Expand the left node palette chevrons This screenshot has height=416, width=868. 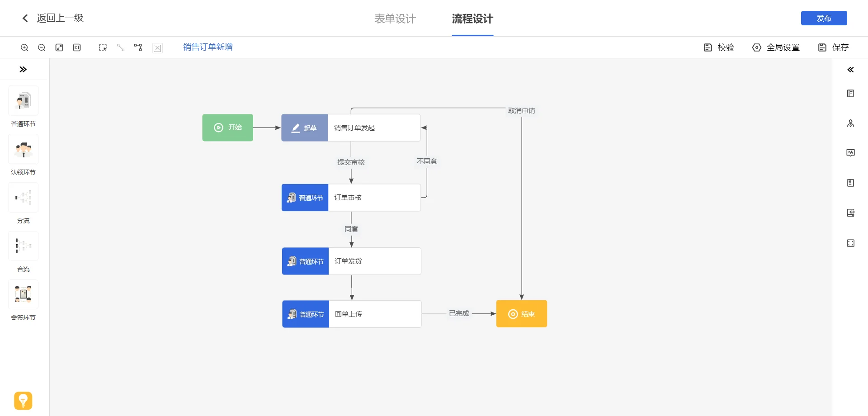click(23, 69)
